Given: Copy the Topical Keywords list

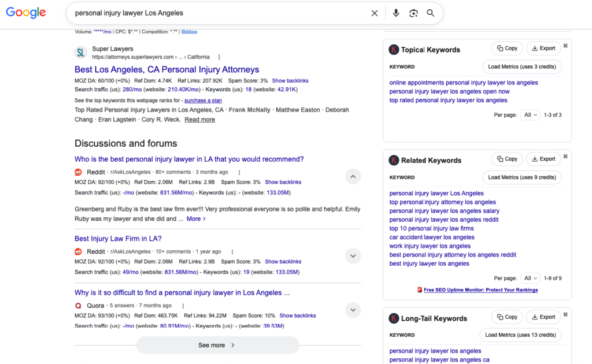Looking at the screenshot, I should click(x=507, y=49).
